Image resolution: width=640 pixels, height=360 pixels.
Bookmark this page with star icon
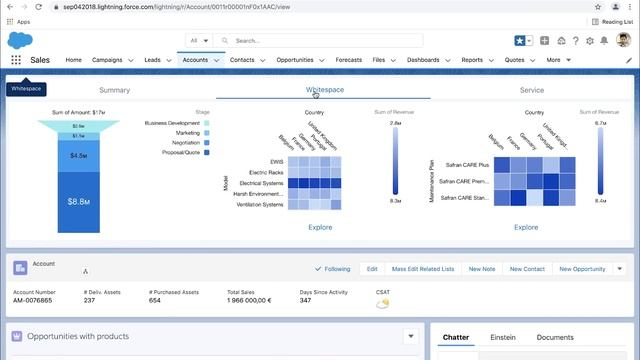pos(598,7)
